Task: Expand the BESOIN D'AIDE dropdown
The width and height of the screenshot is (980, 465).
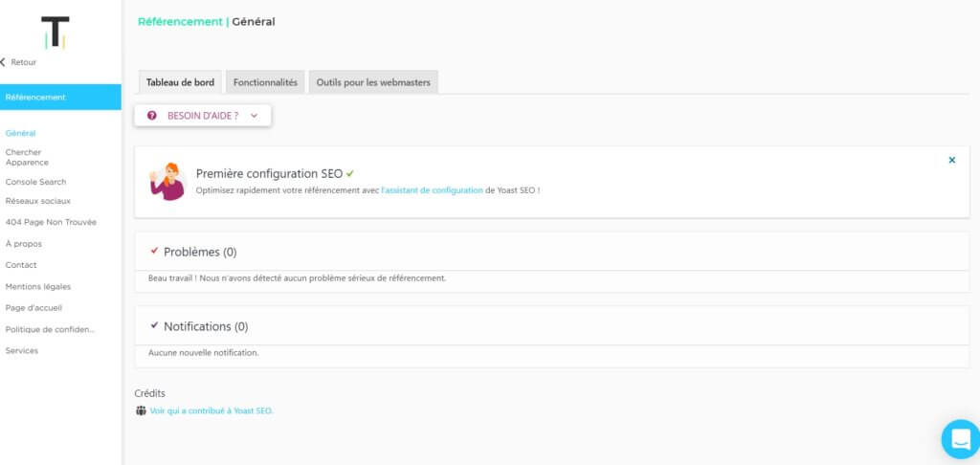Action: pyautogui.click(x=254, y=116)
